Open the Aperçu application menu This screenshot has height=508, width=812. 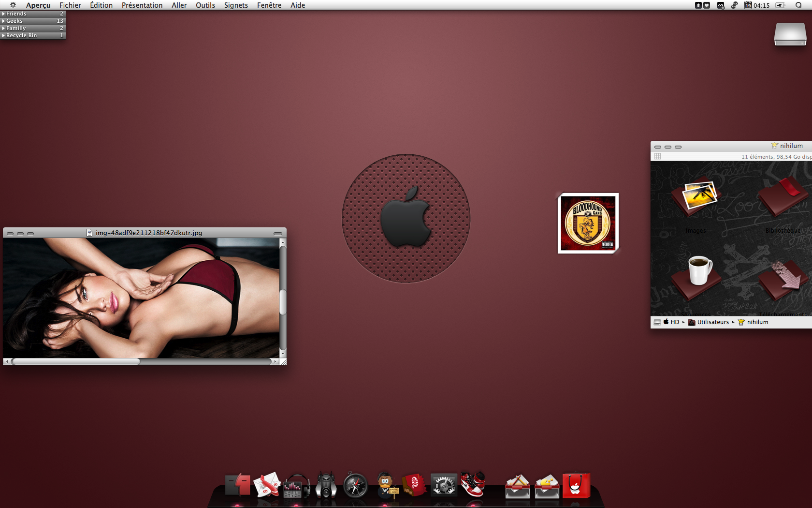point(38,5)
